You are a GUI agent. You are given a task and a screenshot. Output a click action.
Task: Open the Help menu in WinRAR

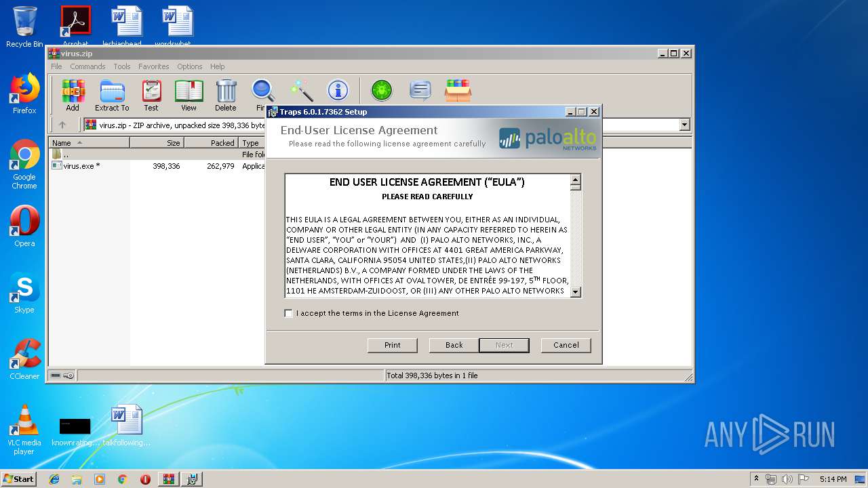point(217,66)
